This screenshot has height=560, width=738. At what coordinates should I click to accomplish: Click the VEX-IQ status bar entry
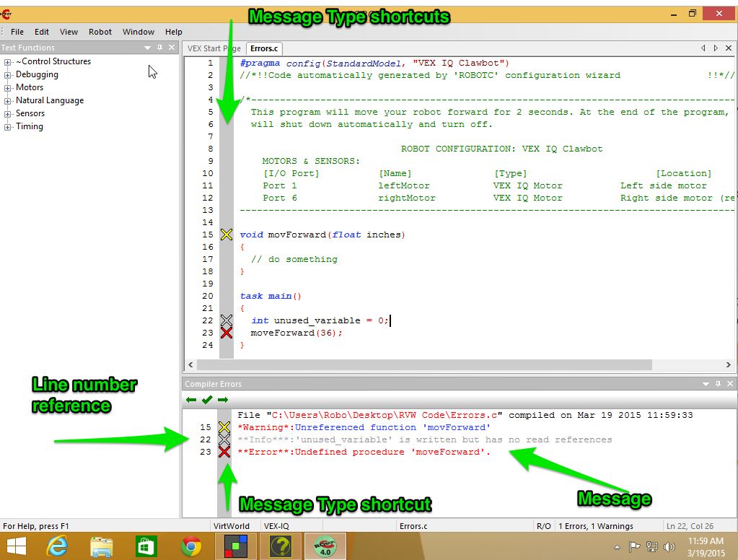[277, 526]
